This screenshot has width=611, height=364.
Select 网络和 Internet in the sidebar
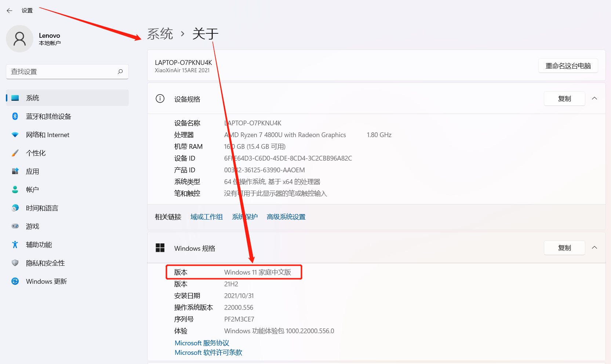67,135
